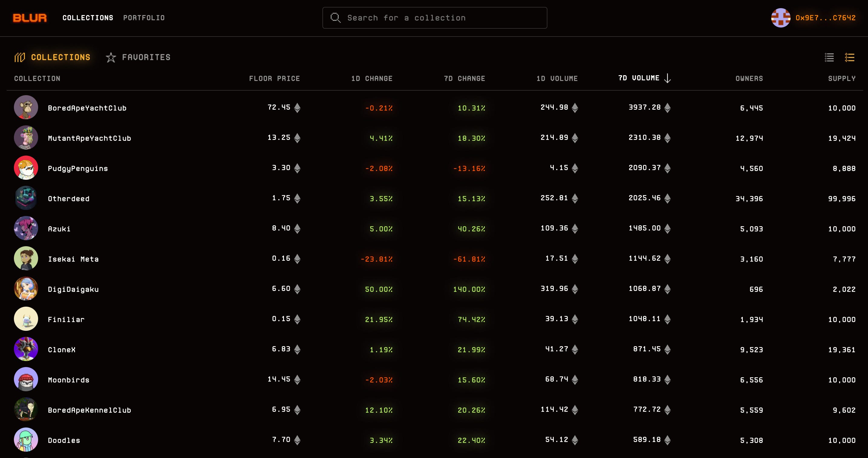868x458 pixels.
Task: Select CloneX collection name
Action: click(x=62, y=350)
